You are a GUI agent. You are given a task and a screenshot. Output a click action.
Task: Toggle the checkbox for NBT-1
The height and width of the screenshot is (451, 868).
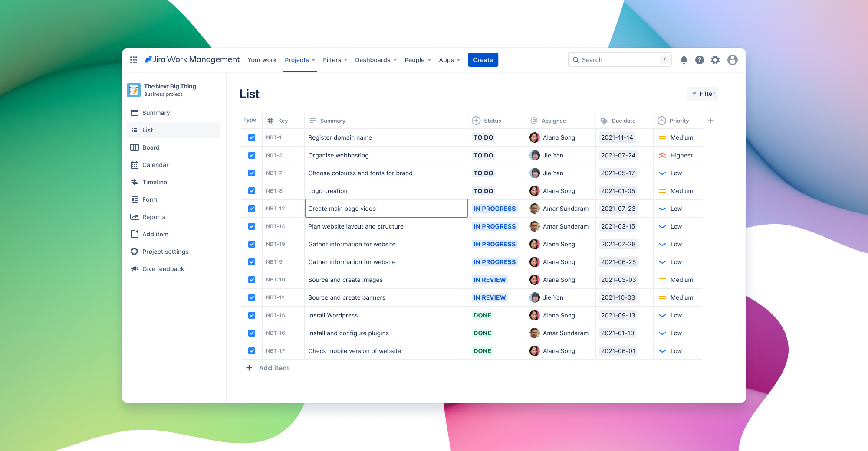pyautogui.click(x=252, y=137)
